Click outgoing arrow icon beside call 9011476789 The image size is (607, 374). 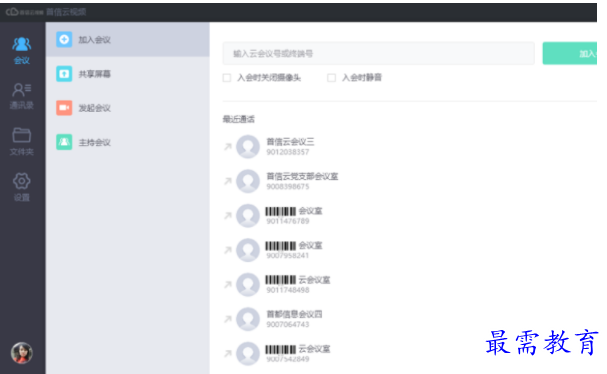[228, 215]
